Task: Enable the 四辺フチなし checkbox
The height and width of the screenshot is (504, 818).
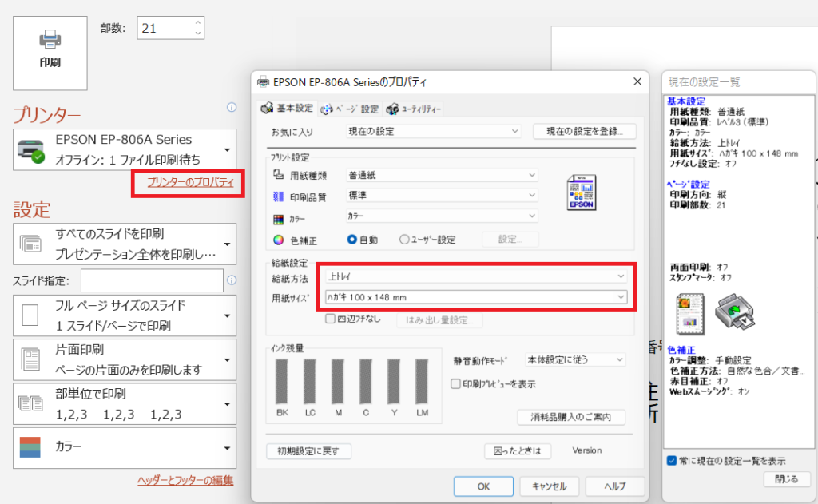Action: [x=330, y=319]
